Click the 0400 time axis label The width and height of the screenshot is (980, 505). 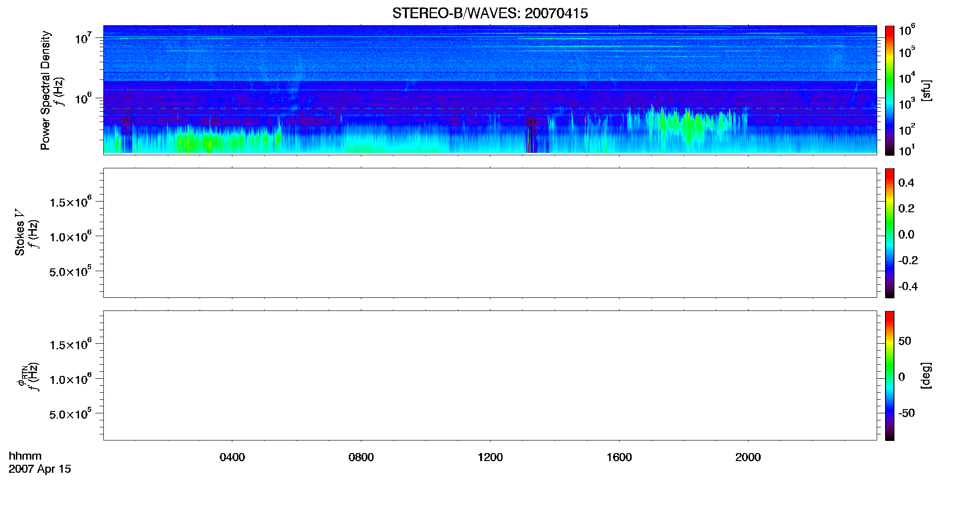[x=232, y=457]
